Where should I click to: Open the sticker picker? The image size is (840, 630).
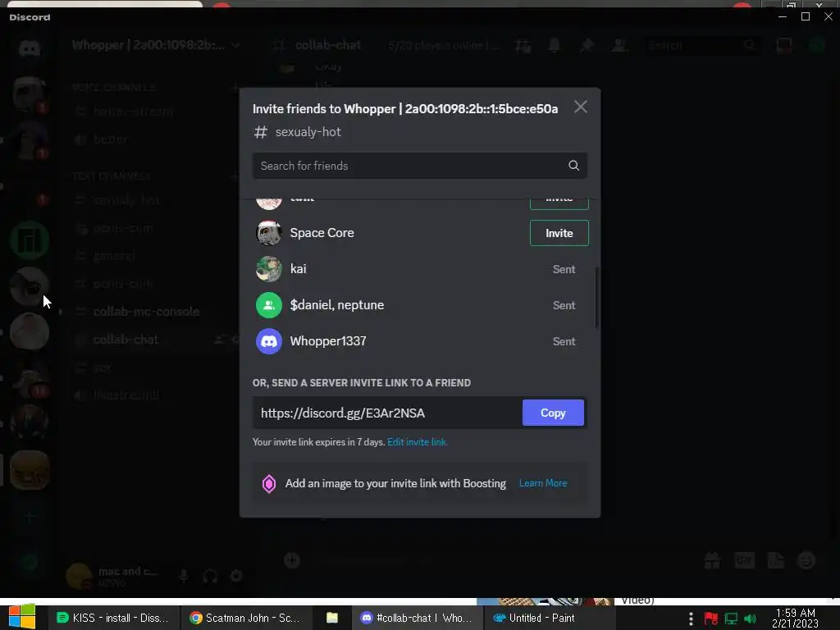(776, 561)
